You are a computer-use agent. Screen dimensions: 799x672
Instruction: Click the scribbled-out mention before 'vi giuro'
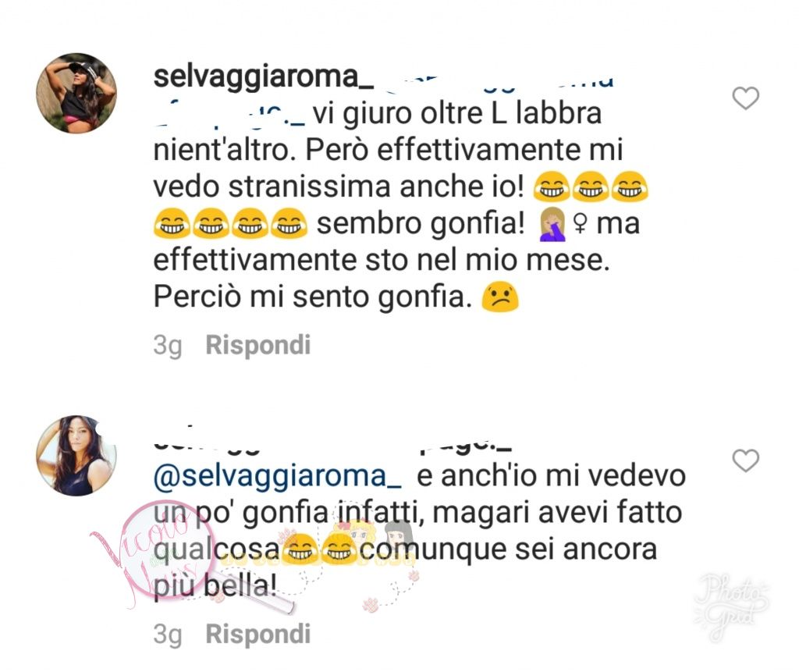tap(229, 115)
